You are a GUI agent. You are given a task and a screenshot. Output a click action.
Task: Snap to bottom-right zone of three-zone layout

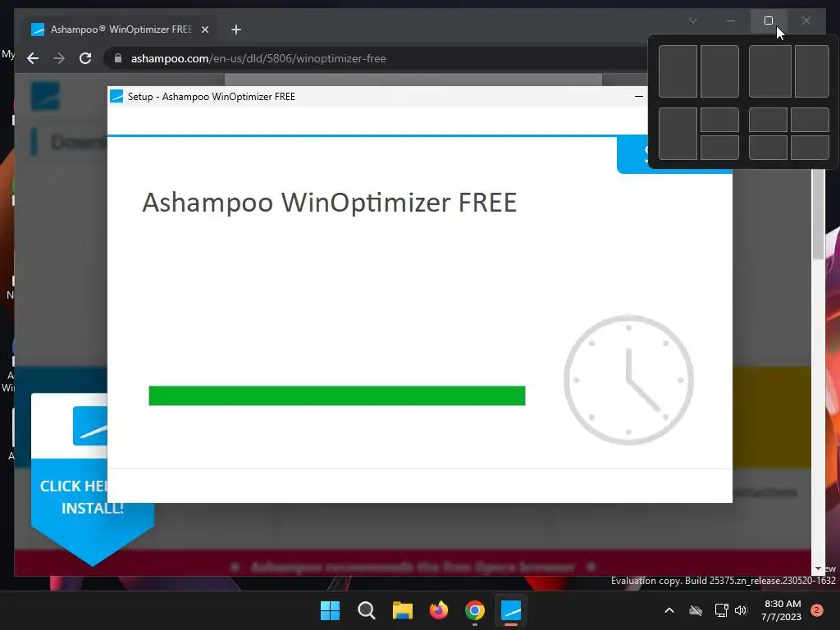click(x=719, y=148)
